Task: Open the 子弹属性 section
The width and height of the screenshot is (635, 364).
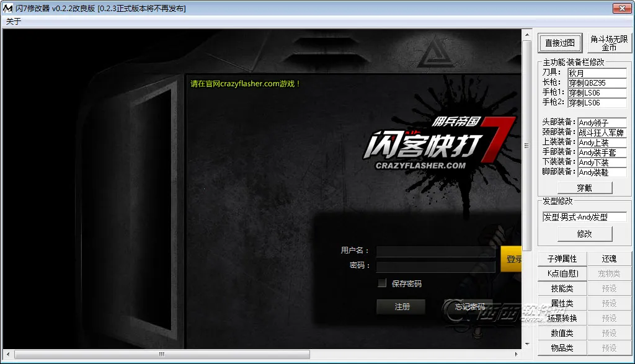Action: (x=562, y=259)
